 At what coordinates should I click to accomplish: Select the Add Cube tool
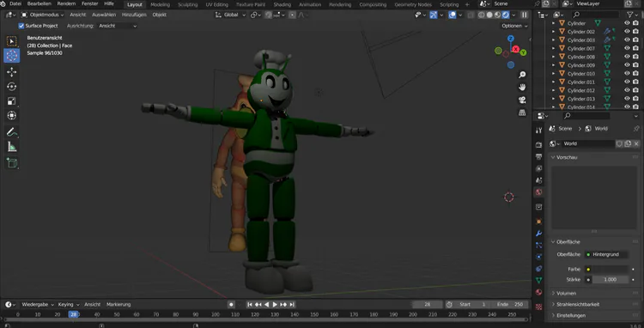click(11, 163)
